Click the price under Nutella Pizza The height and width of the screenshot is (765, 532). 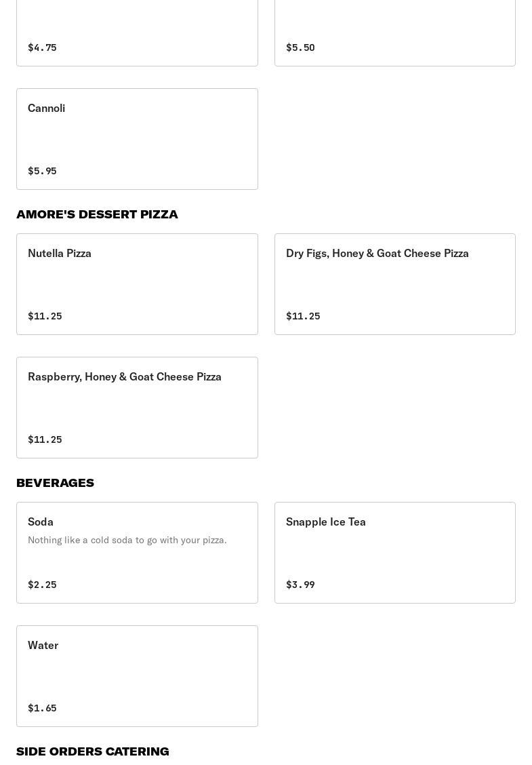pos(45,316)
